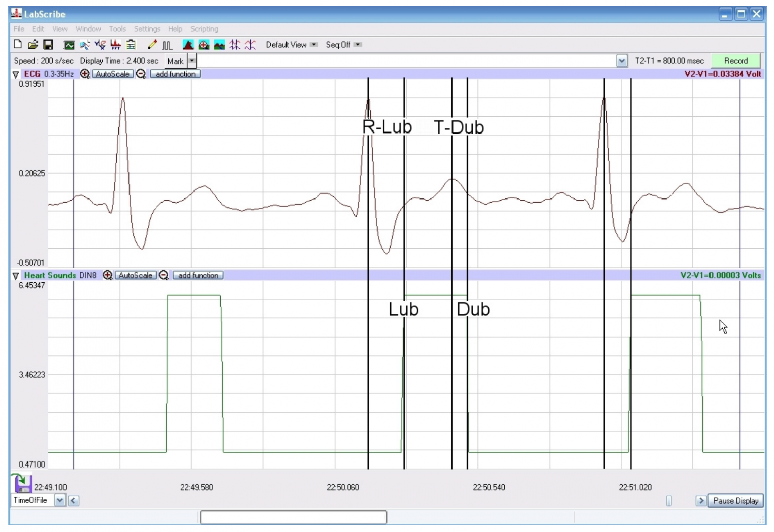This screenshot has width=774, height=532.
Task: Click the Pause Display button
Action: click(735, 501)
